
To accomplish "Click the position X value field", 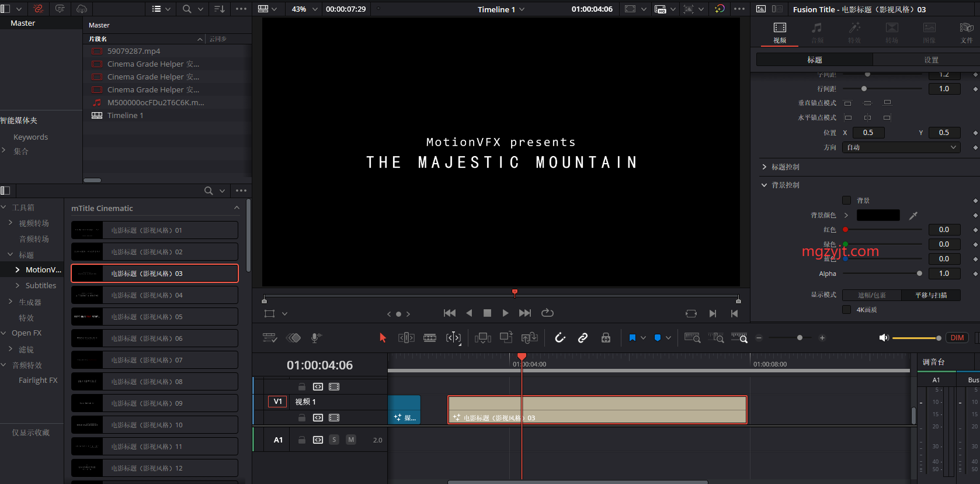I will (868, 133).
